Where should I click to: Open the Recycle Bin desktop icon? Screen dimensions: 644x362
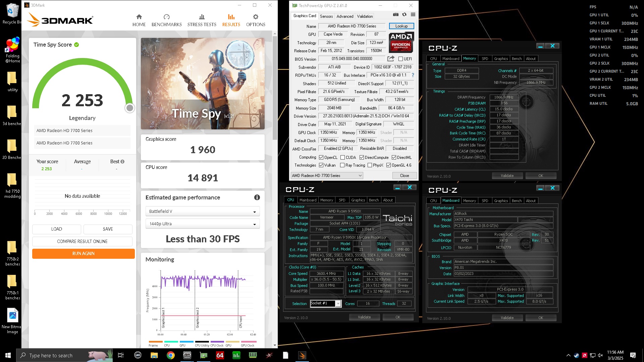(x=12, y=13)
